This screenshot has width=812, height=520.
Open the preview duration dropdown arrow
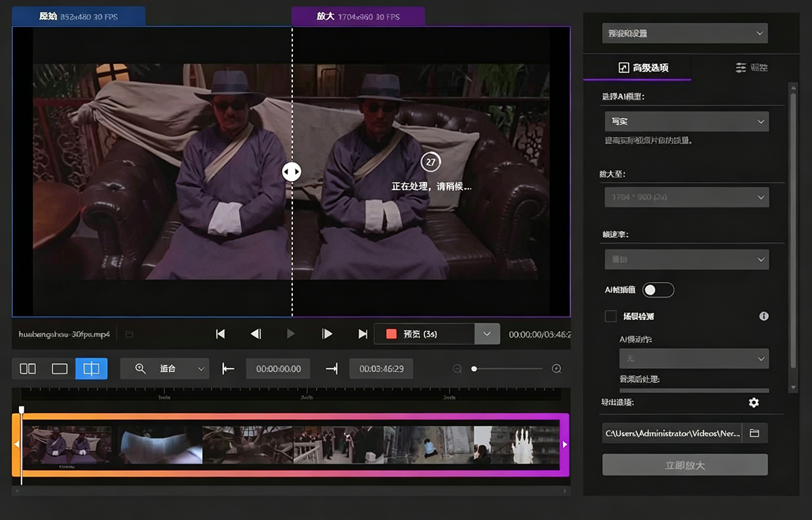tap(487, 334)
